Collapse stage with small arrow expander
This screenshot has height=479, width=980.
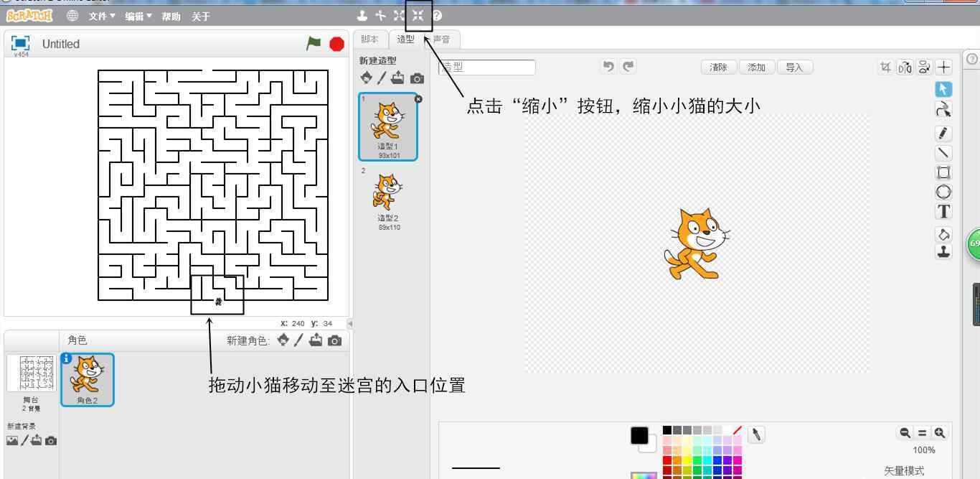coord(350,324)
